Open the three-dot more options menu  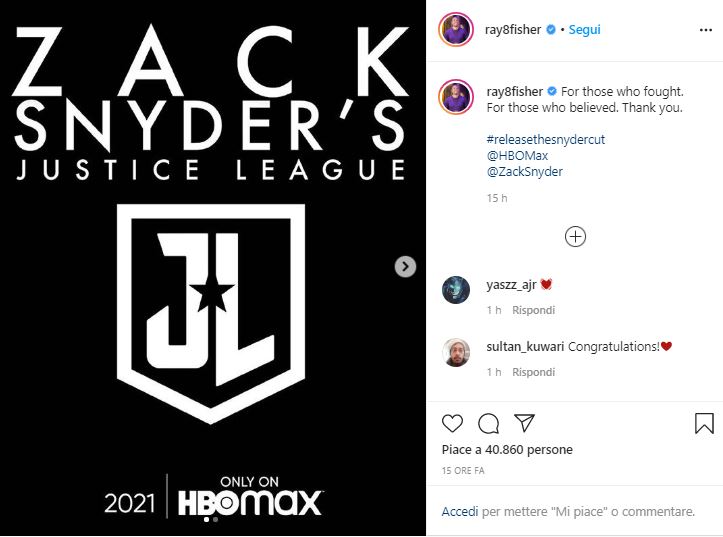[705, 30]
